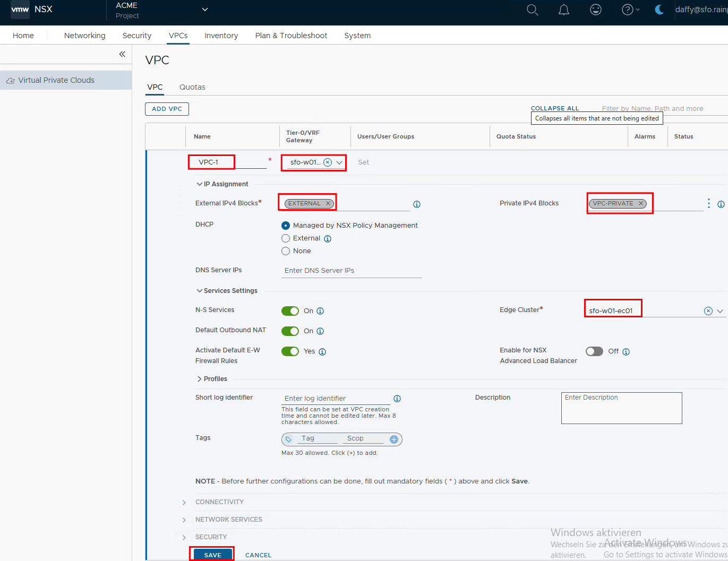Collapse the left sidebar panel
The image size is (728, 561).
(x=122, y=54)
